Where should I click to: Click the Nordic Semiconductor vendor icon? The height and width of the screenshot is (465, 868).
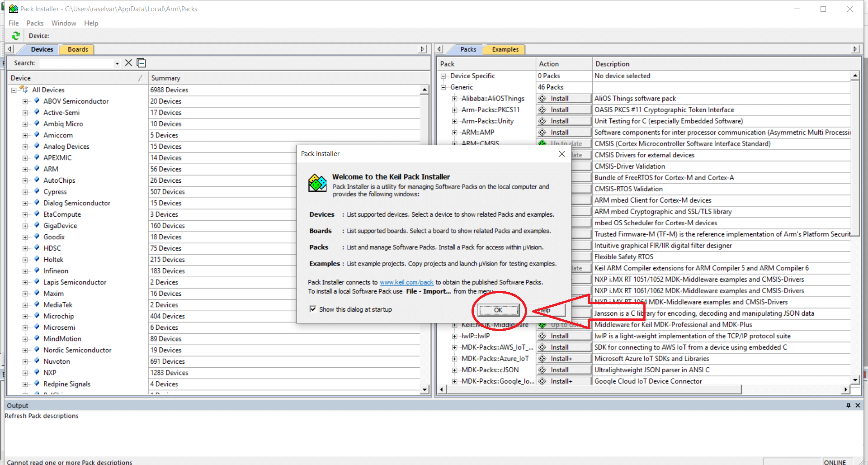tap(37, 350)
